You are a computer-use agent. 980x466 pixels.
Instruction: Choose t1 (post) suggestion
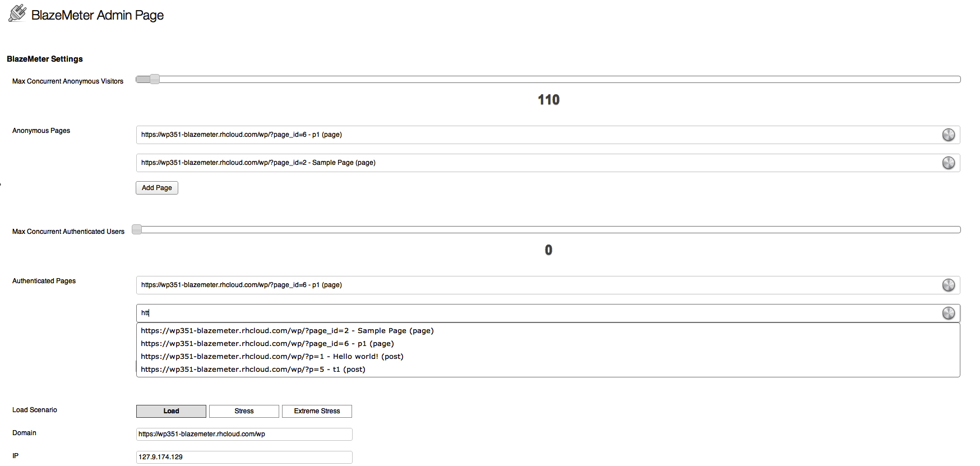(x=548, y=370)
